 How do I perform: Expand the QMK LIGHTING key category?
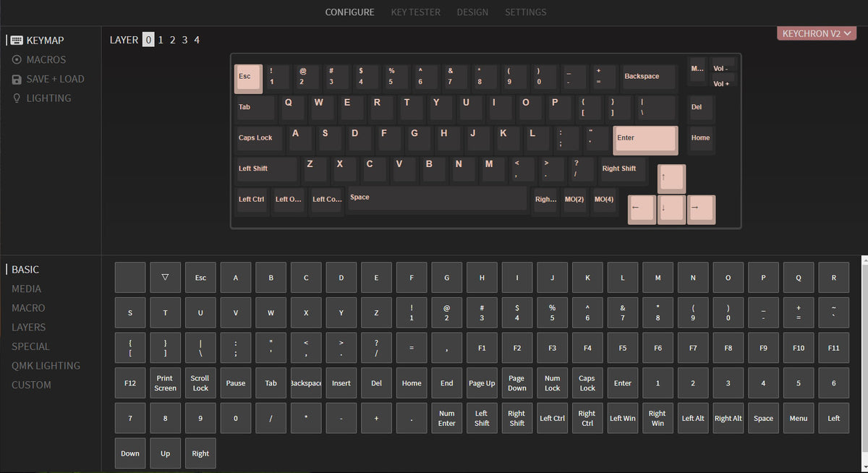click(x=46, y=365)
